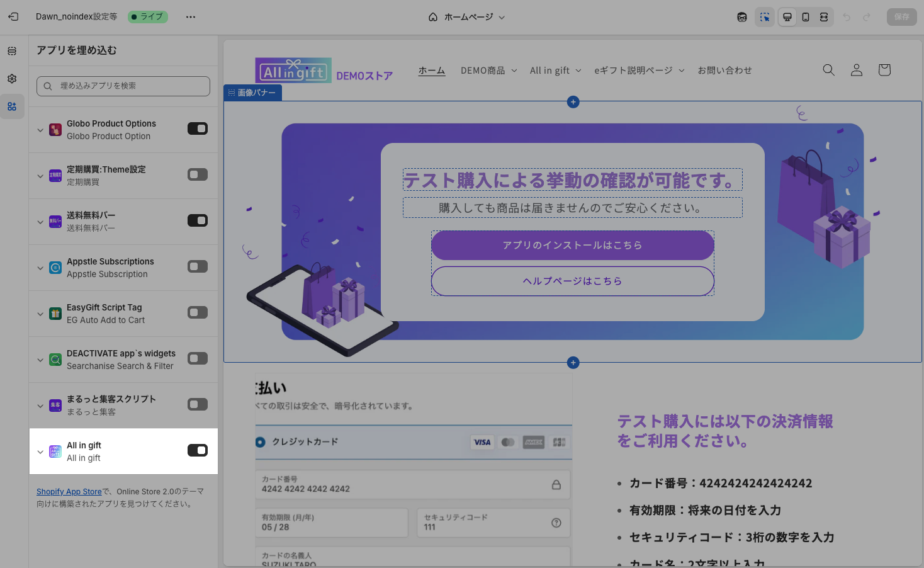
Task: Click the inspector selection mode icon
Action: (765, 17)
